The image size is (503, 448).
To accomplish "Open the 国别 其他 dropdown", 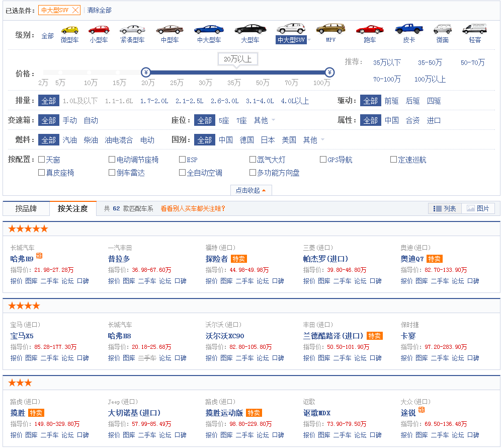I will click(314, 140).
